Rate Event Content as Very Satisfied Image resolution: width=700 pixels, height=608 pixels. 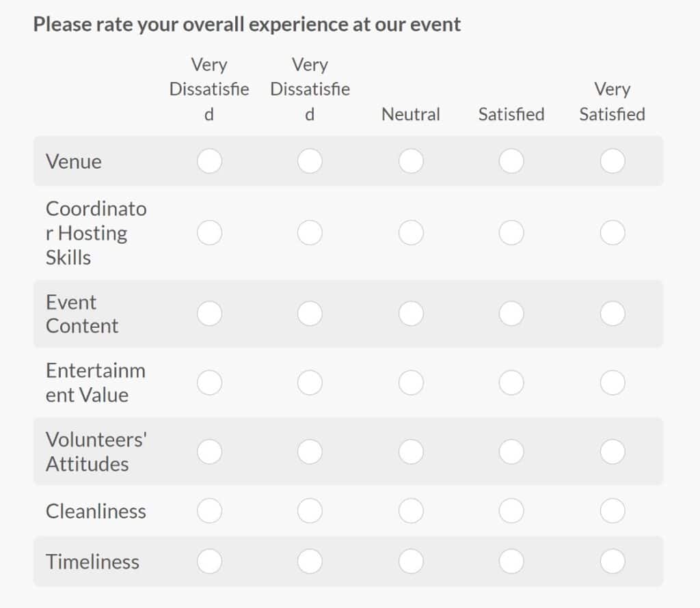[612, 313]
